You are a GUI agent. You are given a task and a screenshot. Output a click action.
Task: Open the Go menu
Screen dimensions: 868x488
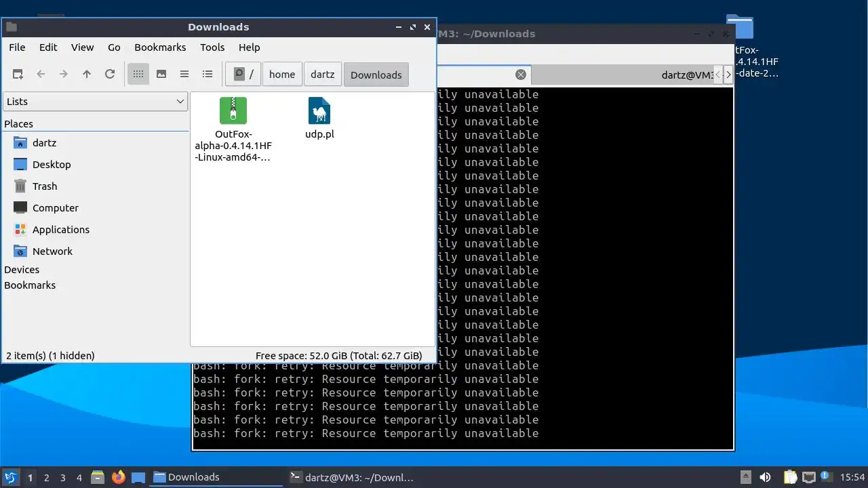[x=114, y=47]
